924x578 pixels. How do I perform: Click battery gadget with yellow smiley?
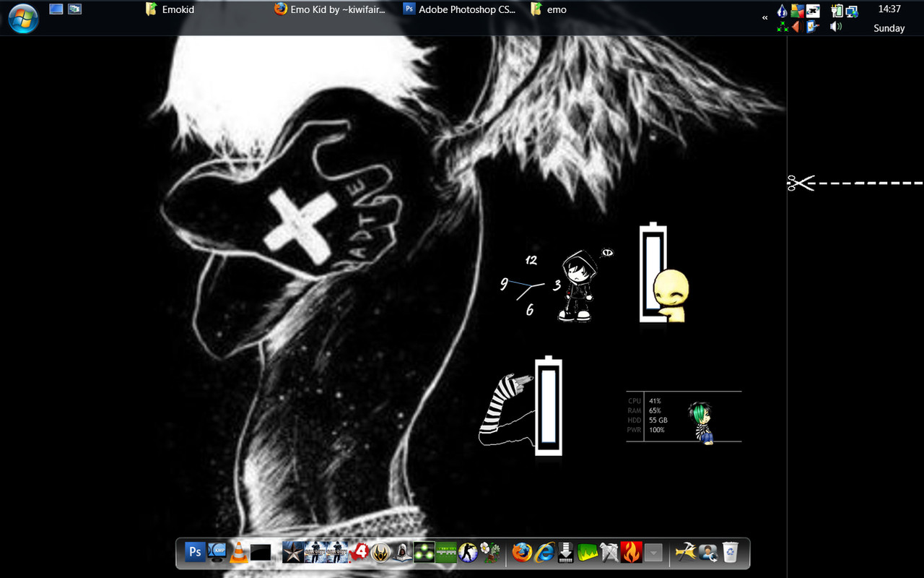[x=664, y=273]
